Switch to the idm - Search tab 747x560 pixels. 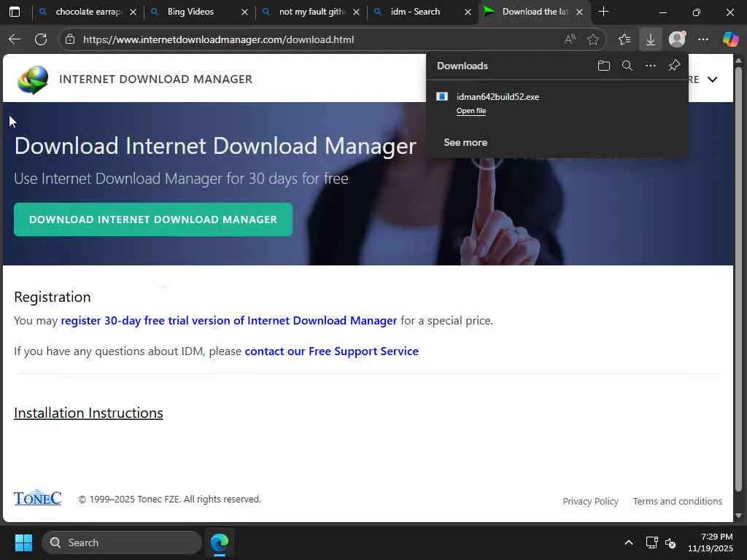(423, 12)
